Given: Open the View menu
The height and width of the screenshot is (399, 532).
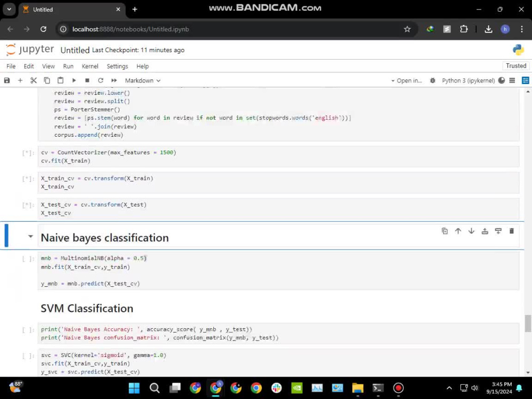Looking at the screenshot, I should (x=48, y=66).
